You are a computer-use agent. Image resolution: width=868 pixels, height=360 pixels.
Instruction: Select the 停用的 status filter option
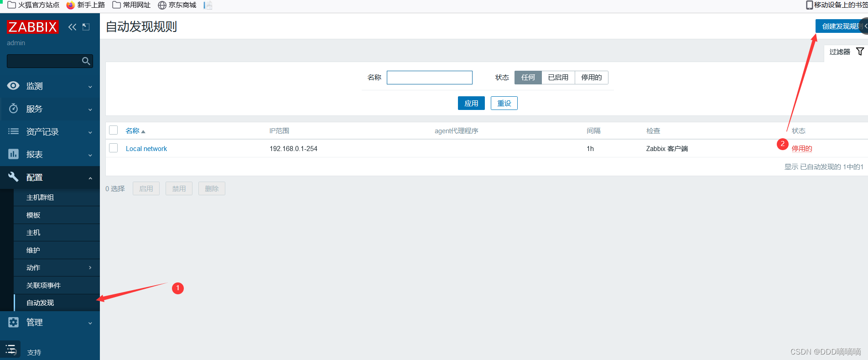(x=592, y=78)
